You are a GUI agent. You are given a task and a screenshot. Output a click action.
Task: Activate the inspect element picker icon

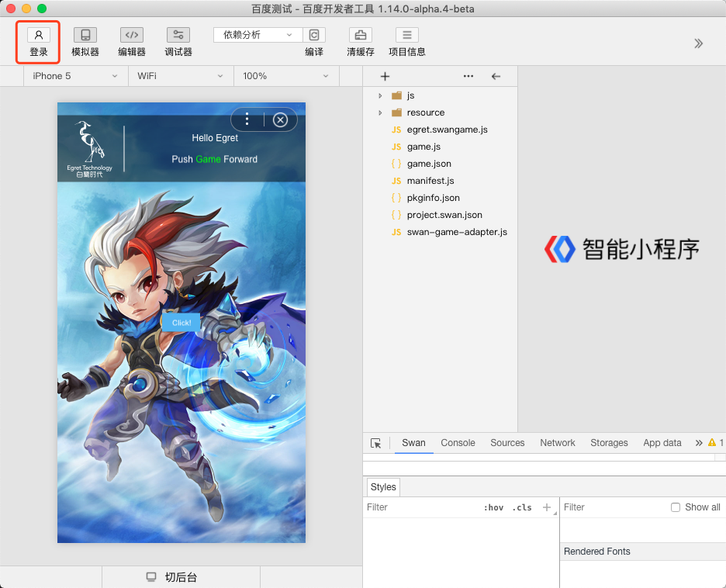376,443
